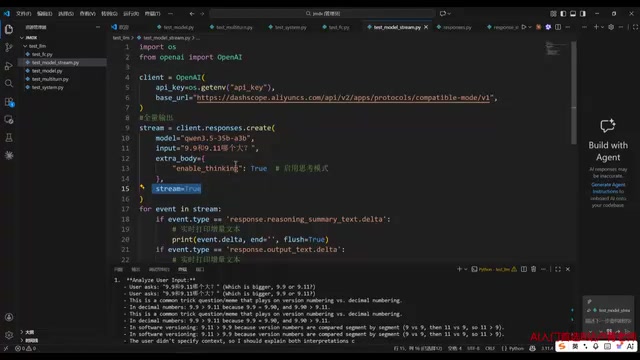Viewport: 640px width, 360px height.
Task: Open the Source Control view
Action: click(x=9, y=47)
